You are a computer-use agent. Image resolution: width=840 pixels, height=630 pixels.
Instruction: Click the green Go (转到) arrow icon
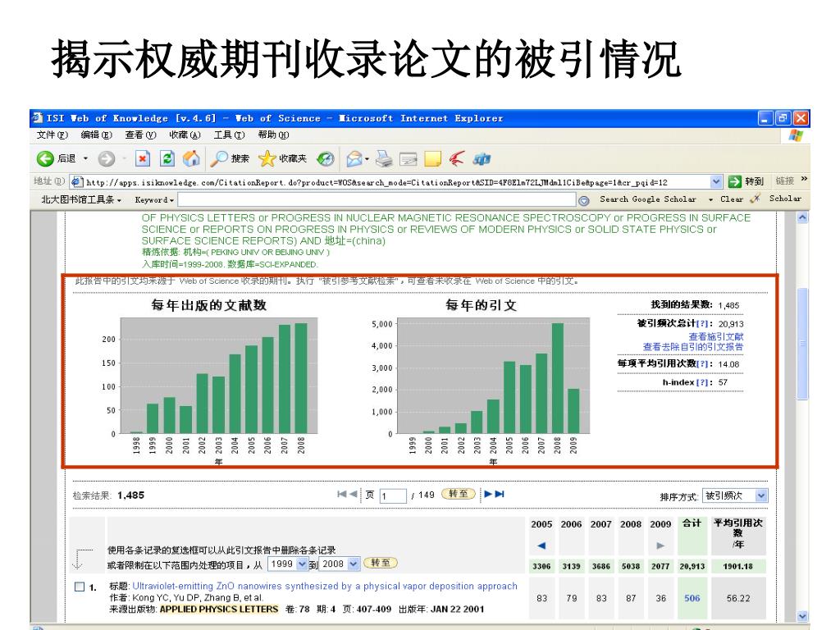pyautogui.click(x=734, y=181)
